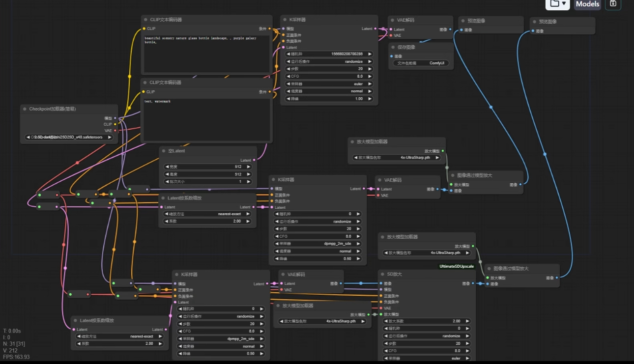Toggle collapse on the 放大模型加载器 node
This screenshot has height=364, width=634.
point(351,141)
